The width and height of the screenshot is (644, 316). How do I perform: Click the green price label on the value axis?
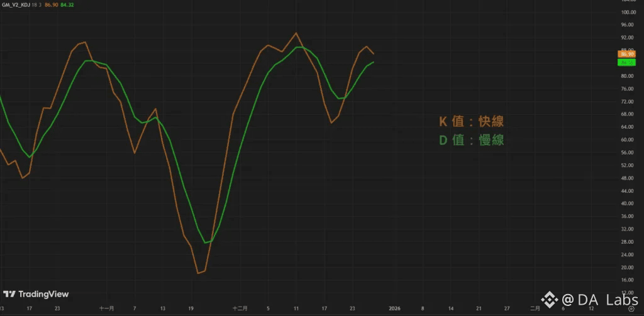627,62
